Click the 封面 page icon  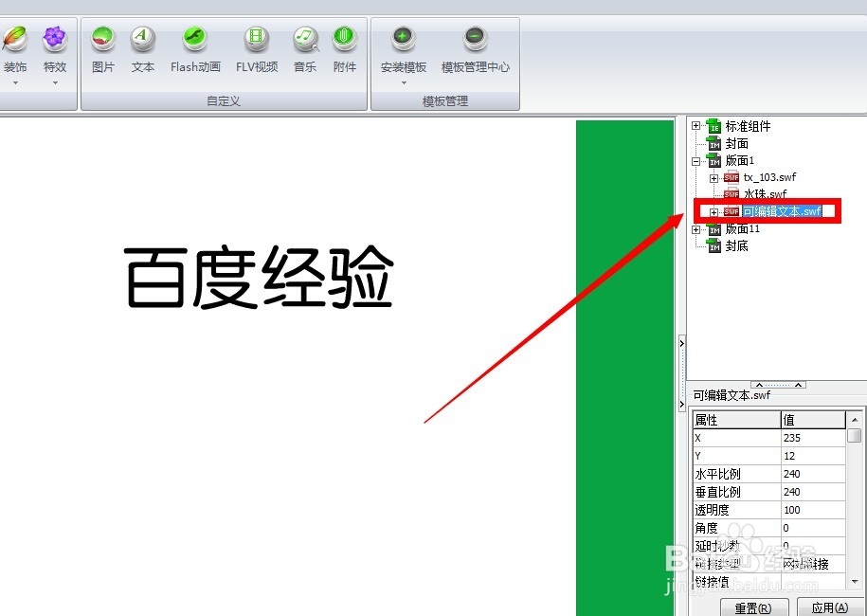coord(714,144)
